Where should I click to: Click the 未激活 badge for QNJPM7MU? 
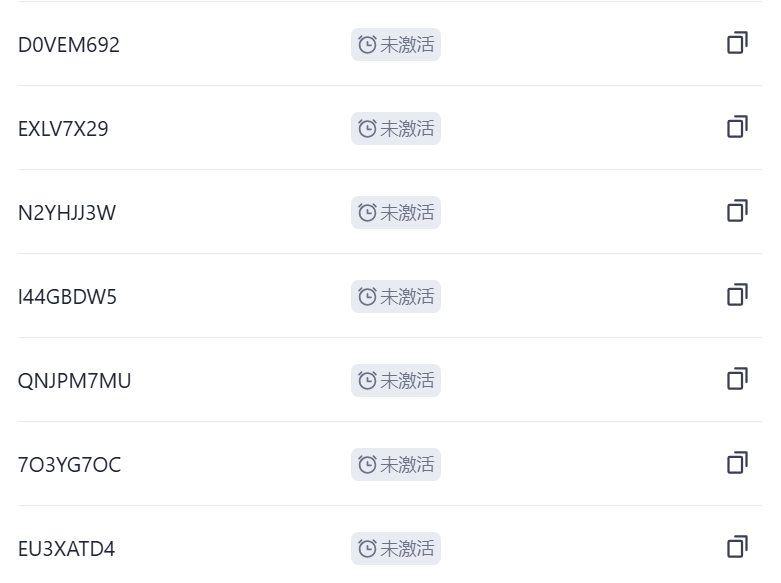[396, 380]
